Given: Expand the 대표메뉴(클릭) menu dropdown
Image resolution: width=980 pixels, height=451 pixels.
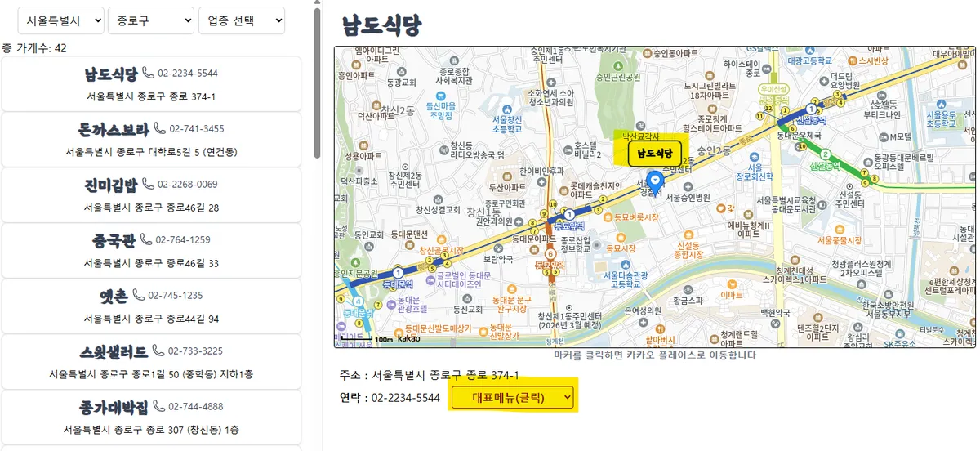Looking at the screenshot, I should tap(513, 398).
